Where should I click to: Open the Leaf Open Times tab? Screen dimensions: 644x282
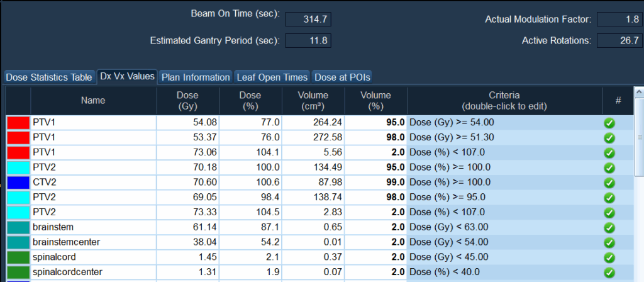tap(272, 77)
